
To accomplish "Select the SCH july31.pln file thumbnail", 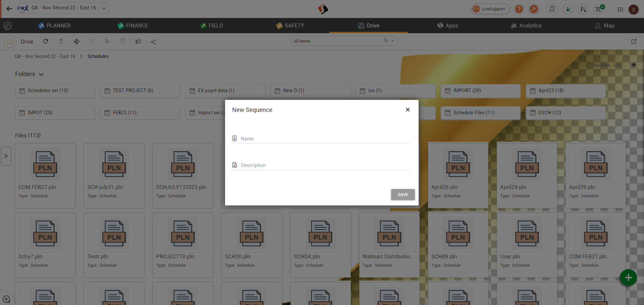I will pyautogui.click(x=114, y=165).
